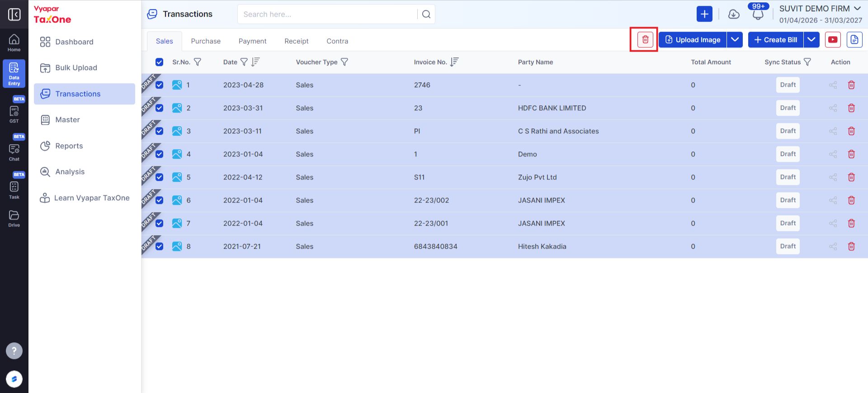Open the YouTube tutorial video icon
This screenshot has height=393, width=868.
coord(833,40)
